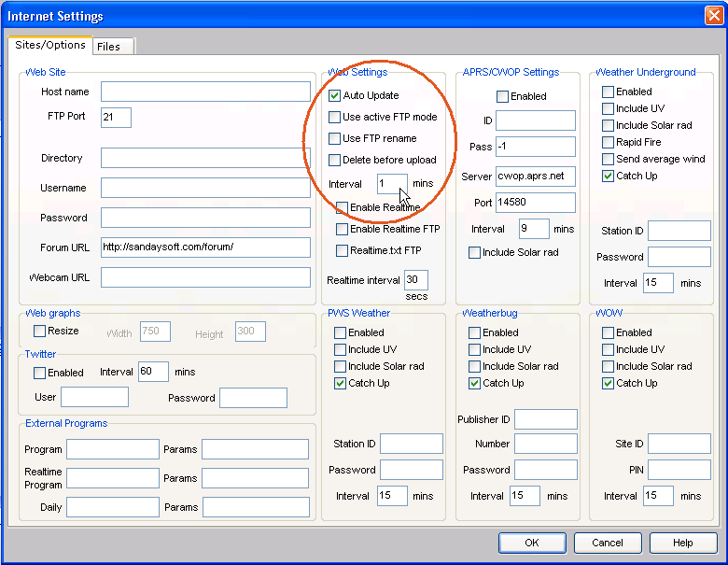This screenshot has height=565, width=728.
Task: Click the Daily program field
Action: pos(113,507)
